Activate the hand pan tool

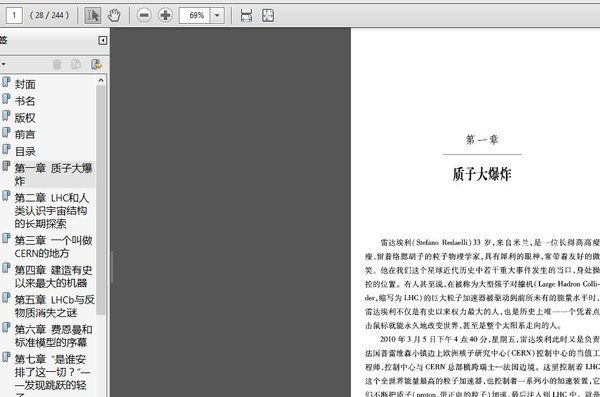(114, 15)
